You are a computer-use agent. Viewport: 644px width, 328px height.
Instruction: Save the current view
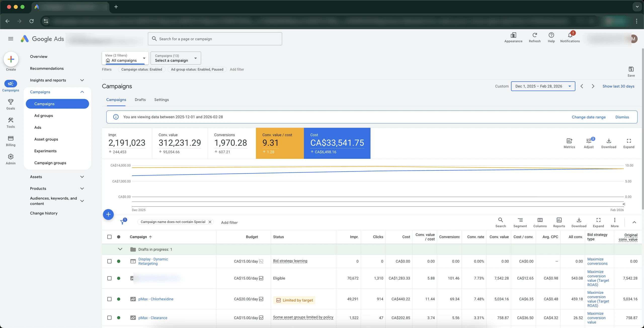pyautogui.click(x=631, y=72)
